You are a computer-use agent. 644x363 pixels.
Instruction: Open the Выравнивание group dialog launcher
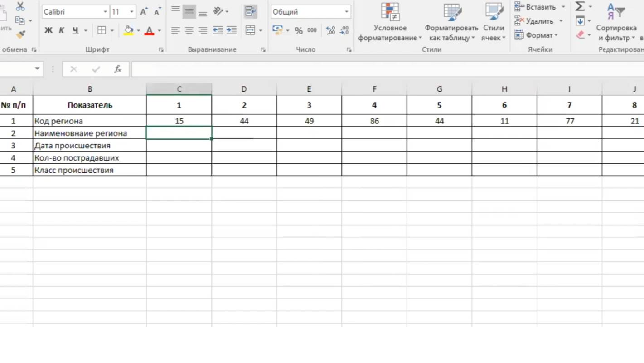point(263,50)
